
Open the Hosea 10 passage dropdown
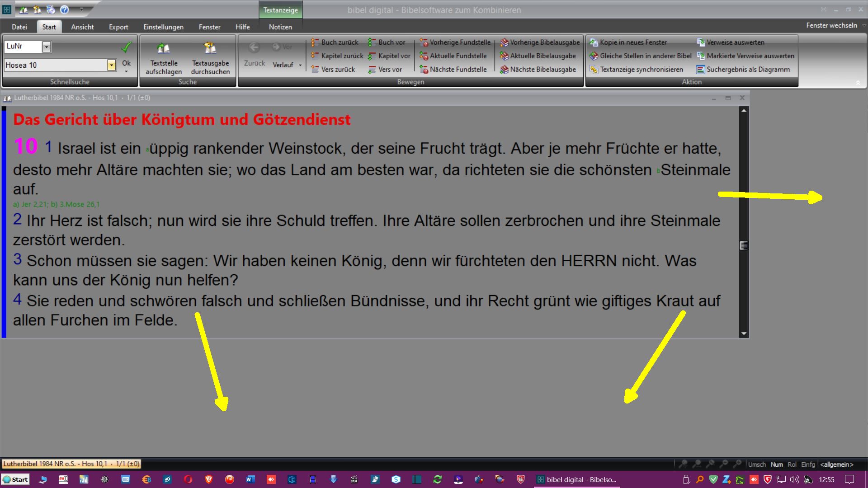111,65
